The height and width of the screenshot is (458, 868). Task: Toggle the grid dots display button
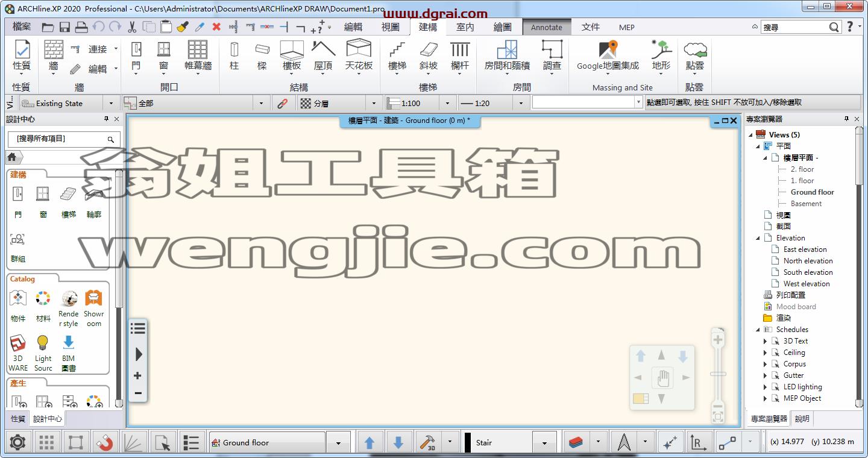(x=46, y=443)
